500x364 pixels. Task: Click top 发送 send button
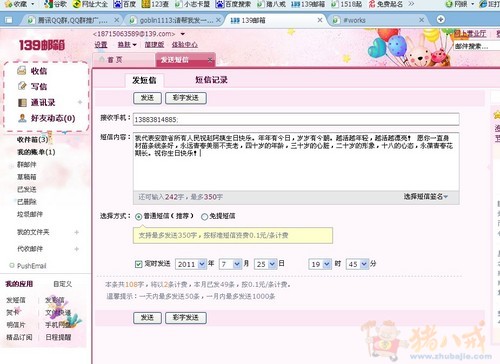(x=147, y=98)
